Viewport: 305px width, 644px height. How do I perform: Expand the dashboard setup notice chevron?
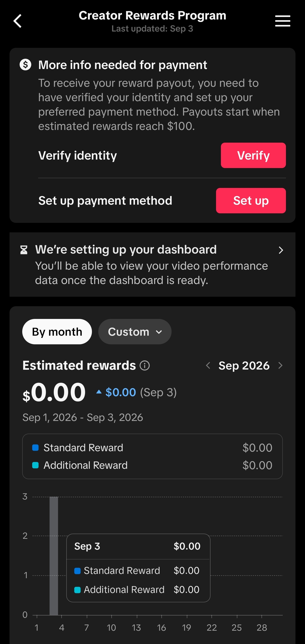[281, 250]
